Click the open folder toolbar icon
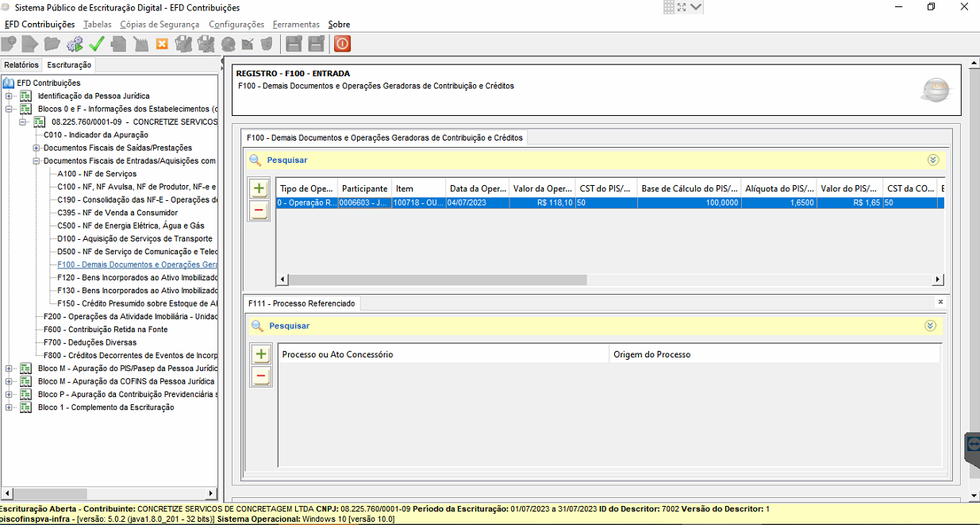 (x=52, y=44)
